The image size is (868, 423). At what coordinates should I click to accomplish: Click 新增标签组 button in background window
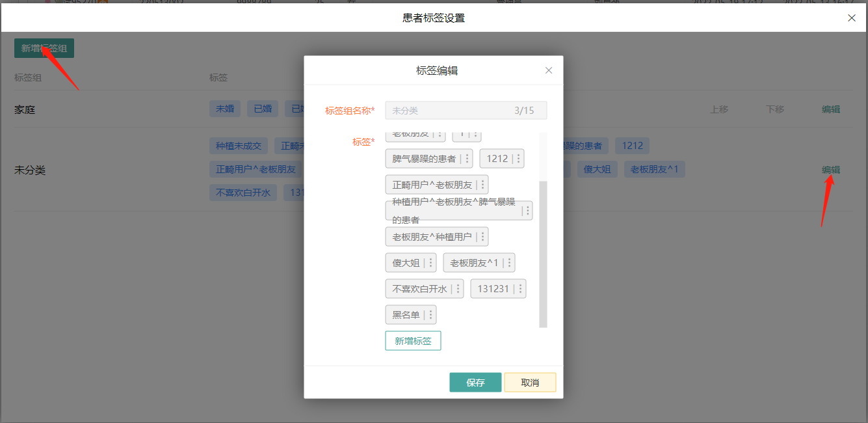tap(44, 48)
